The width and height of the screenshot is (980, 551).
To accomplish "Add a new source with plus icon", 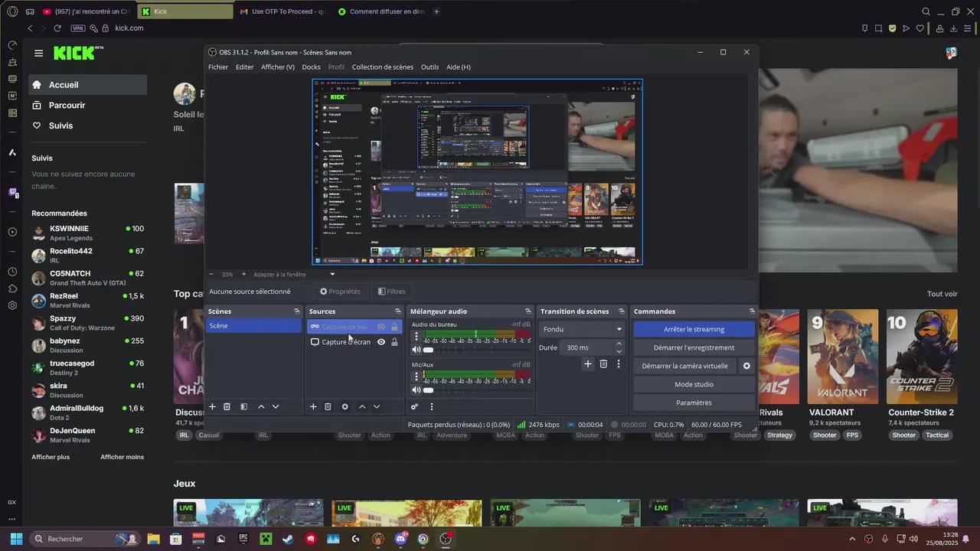I will point(313,406).
